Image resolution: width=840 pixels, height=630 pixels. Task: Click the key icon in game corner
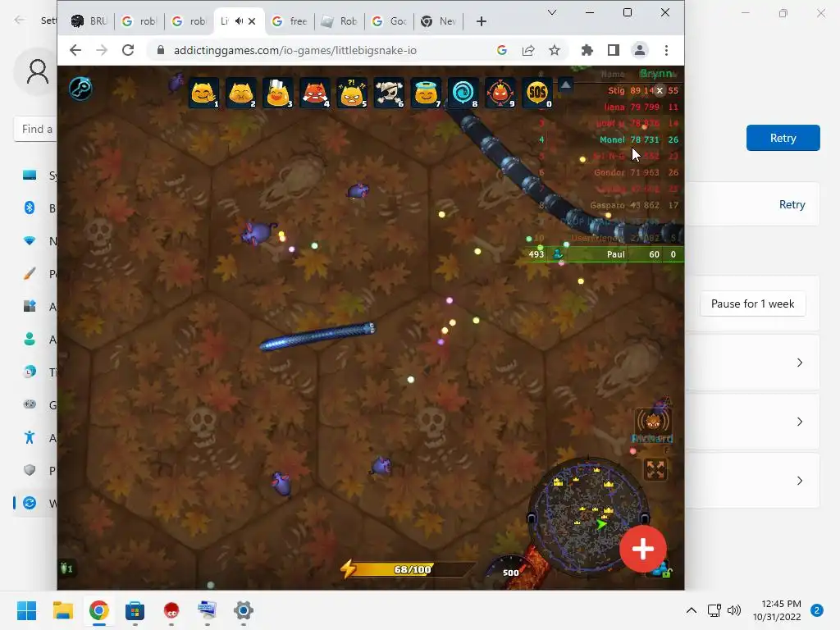80,89
